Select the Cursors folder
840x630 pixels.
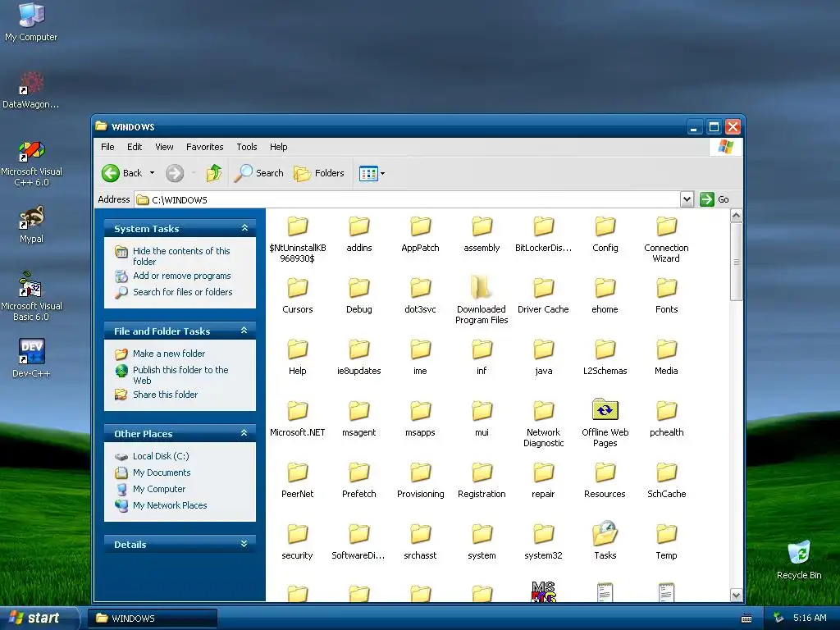coord(297,295)
